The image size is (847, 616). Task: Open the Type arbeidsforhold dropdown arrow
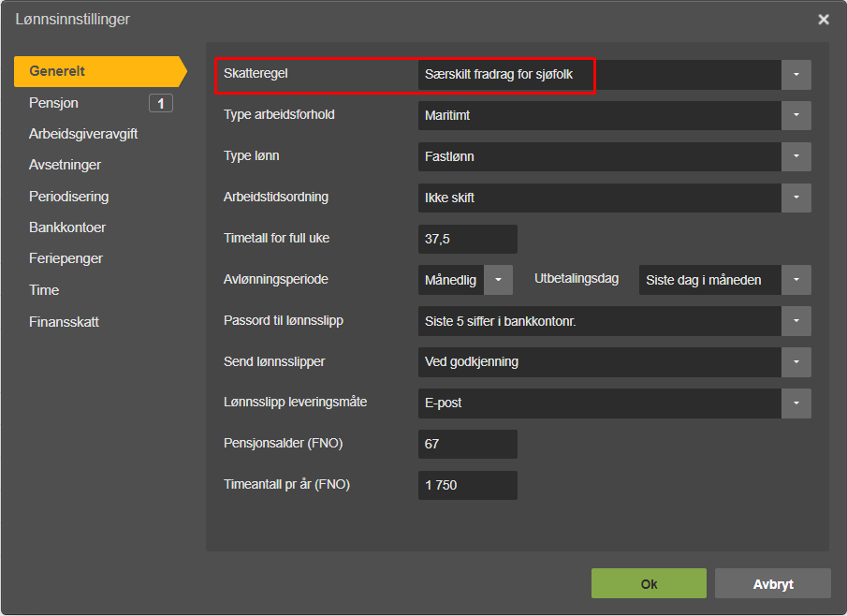(x=796, y=116)
